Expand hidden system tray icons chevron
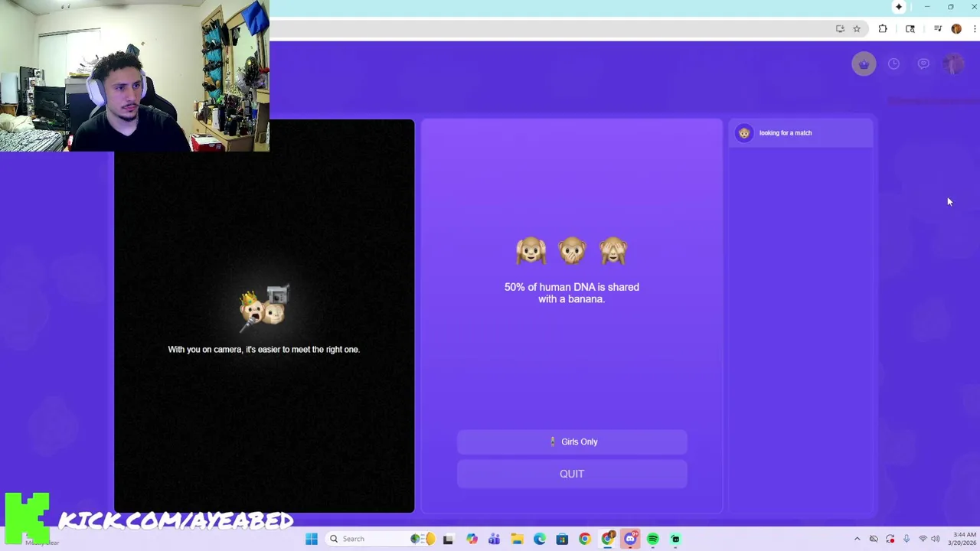This screenshot has height=551, width=980. [857, 539]
